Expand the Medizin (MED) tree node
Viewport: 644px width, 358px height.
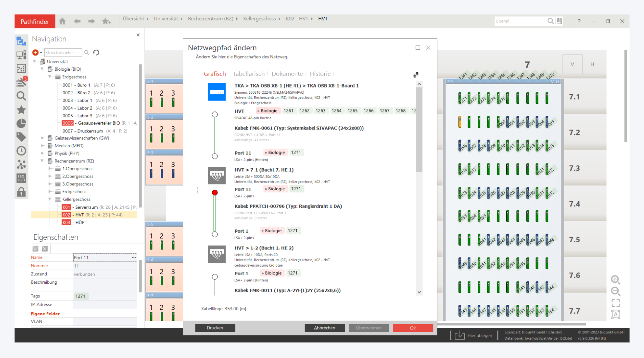(x=42, y=146)
